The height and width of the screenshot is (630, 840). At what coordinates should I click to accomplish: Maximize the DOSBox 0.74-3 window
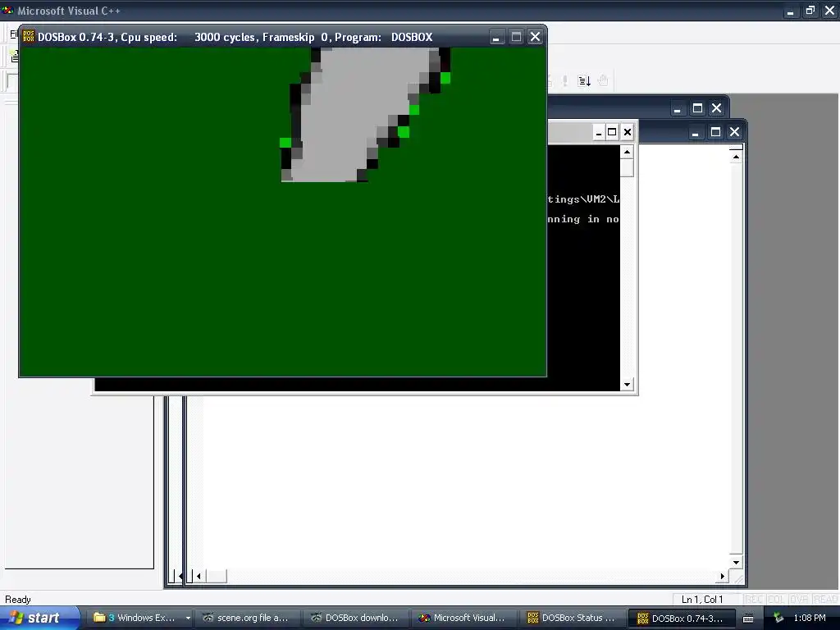click(516, 37)
